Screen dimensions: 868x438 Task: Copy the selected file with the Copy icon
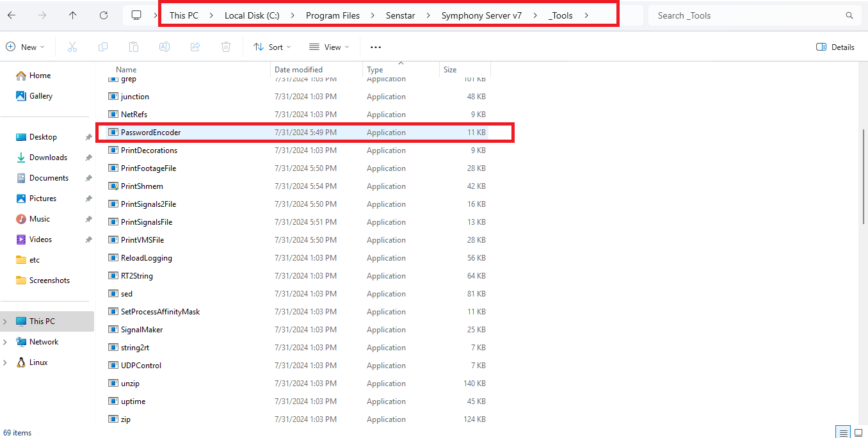point(103,46)
